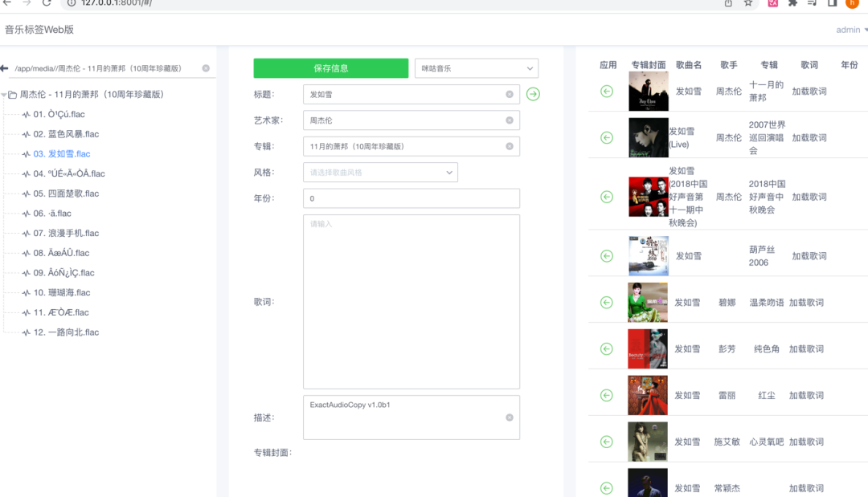Screen dimensions: 868x497
Task: Open the admin user menu
Action: (x=851, y=30)
